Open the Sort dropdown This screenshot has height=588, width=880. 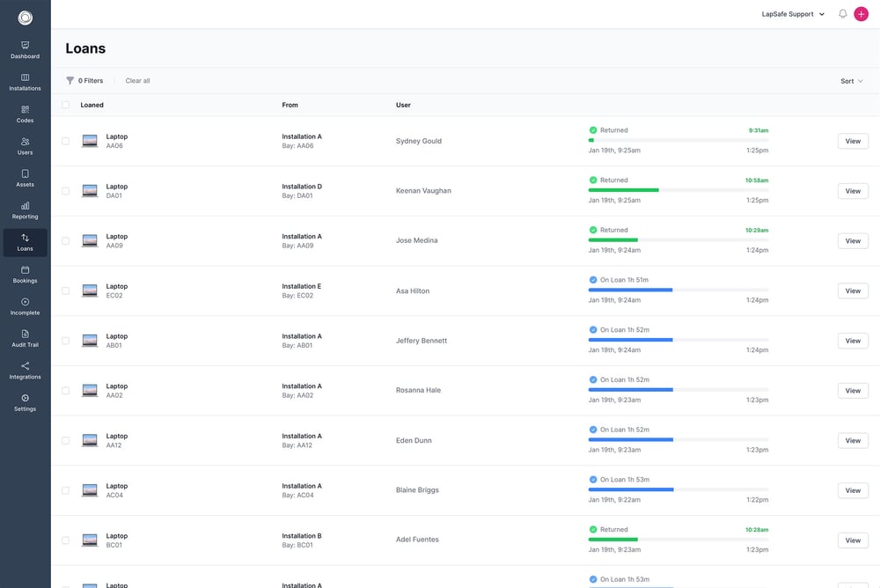pyautogui.click(x=850, y=80)
